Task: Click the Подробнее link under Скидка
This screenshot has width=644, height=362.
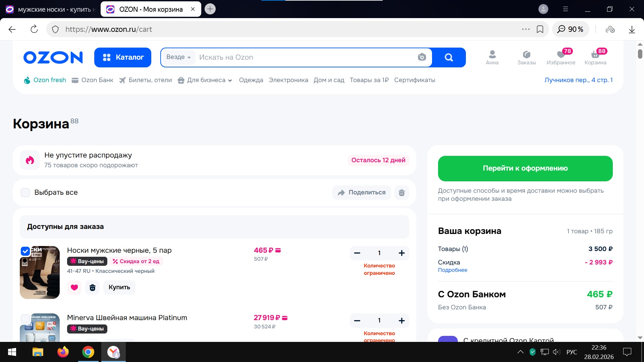Action: click(452, 270)
